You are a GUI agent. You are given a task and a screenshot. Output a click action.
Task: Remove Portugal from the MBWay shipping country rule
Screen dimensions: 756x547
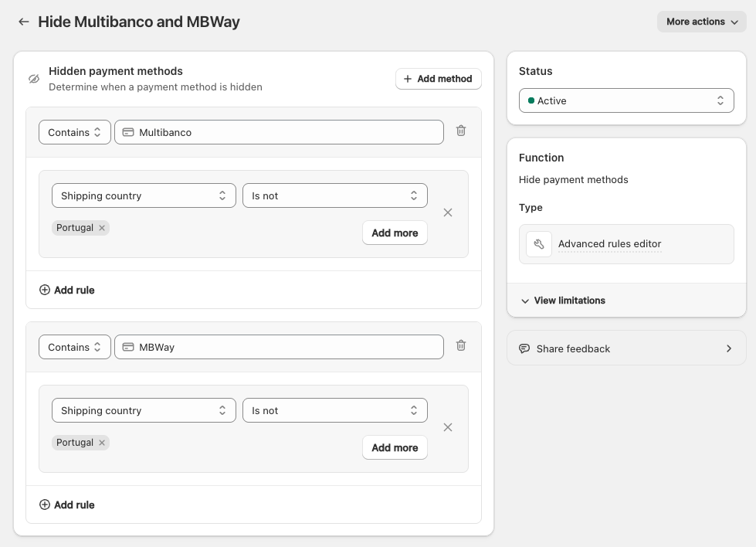[x=101, y=443]
